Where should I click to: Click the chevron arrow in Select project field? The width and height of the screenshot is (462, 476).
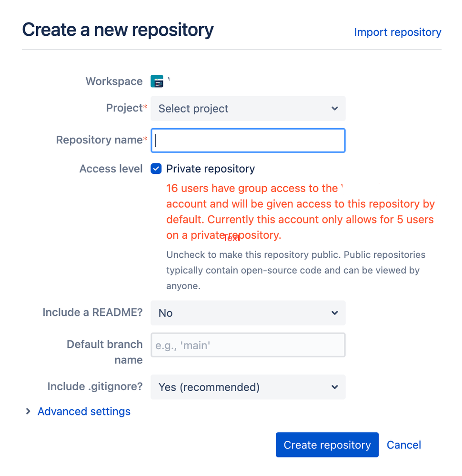(334, 108)
